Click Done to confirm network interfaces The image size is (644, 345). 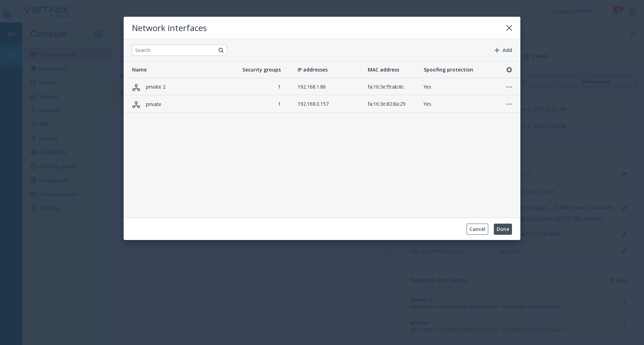pos(503,229)
